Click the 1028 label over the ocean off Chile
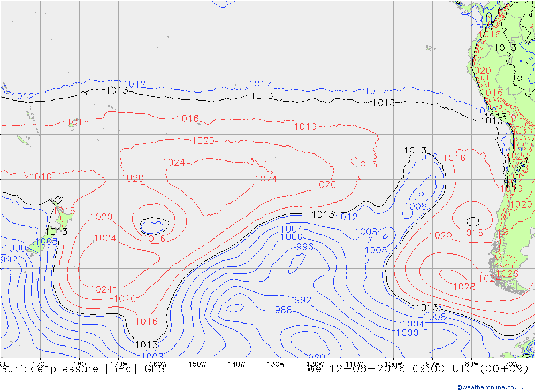The height and width of the screenshot is (392, 535). coord(464,287)
